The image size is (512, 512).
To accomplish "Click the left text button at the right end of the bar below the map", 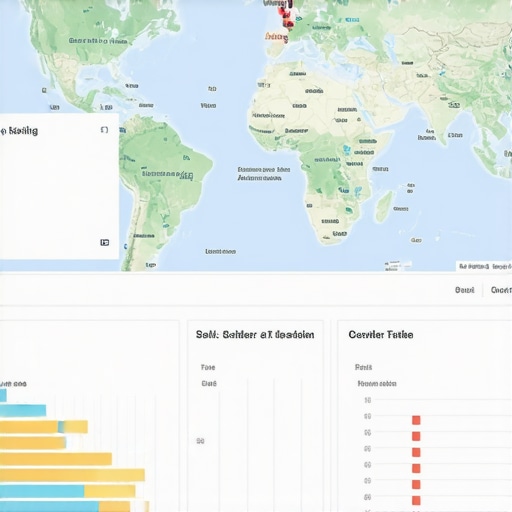I will point(464,290).
